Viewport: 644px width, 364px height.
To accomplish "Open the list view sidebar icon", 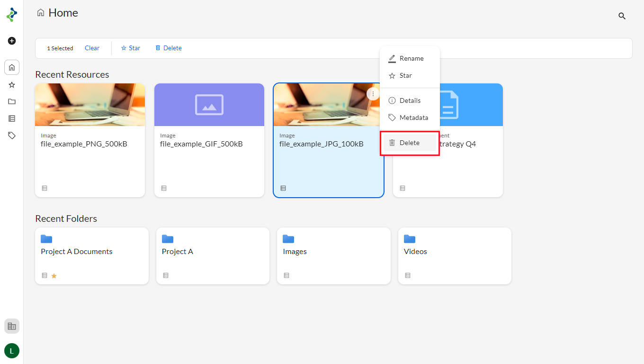I will pyautogui.click(x=12, y=118).
